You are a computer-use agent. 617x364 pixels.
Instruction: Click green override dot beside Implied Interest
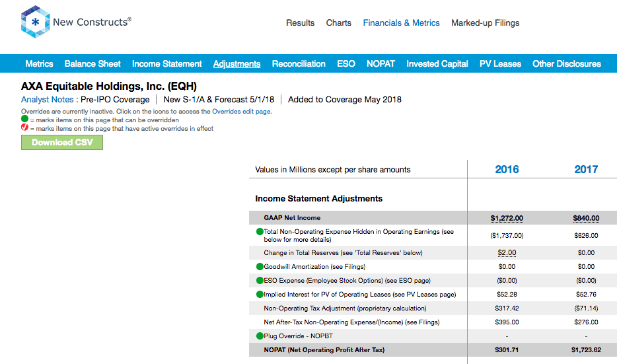260,295
